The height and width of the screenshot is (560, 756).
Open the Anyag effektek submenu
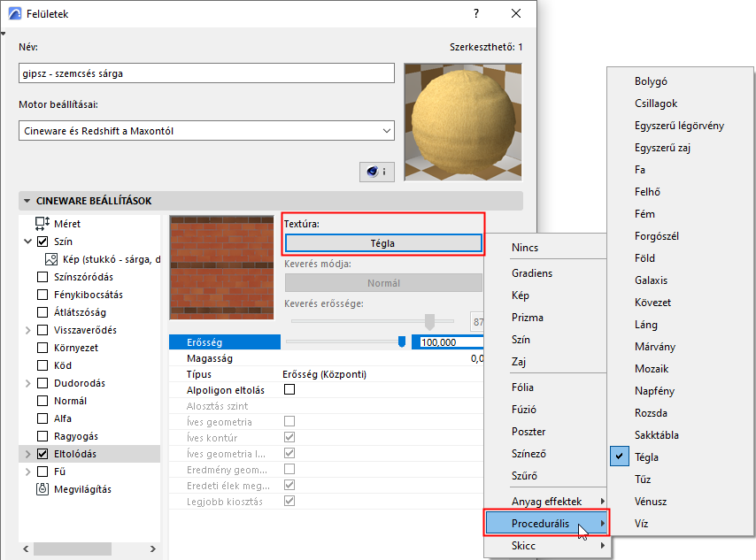pyautogui.click(x=547, y=502)
